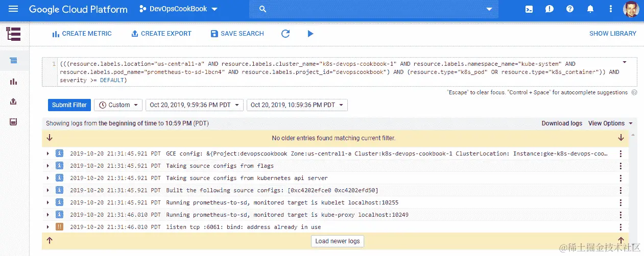The width and height of the screenshot is (644, 256).
Task: Open the Custom time range dropdown
Action: point(118,105)
